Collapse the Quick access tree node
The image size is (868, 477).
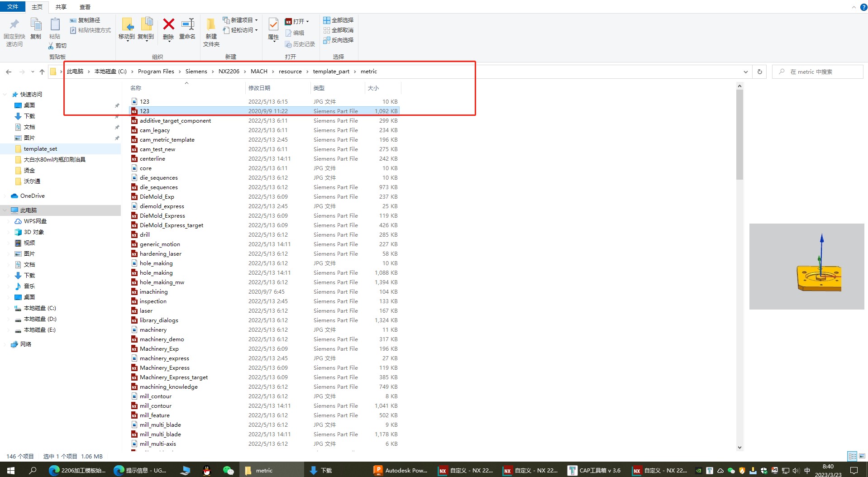pos(5,95)
